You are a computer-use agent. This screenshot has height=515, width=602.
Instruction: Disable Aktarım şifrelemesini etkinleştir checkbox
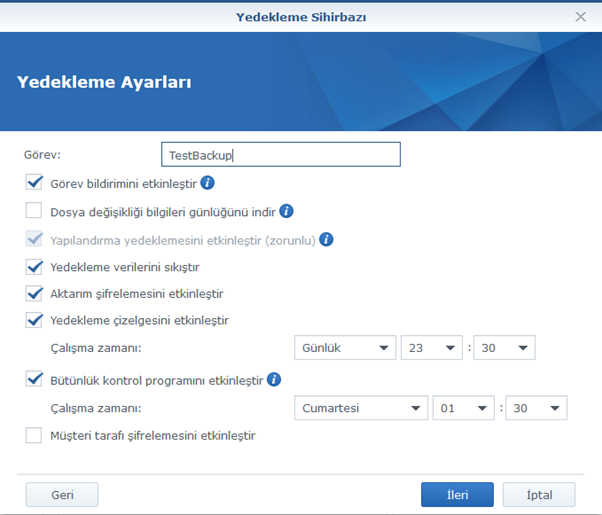[34, 293]
